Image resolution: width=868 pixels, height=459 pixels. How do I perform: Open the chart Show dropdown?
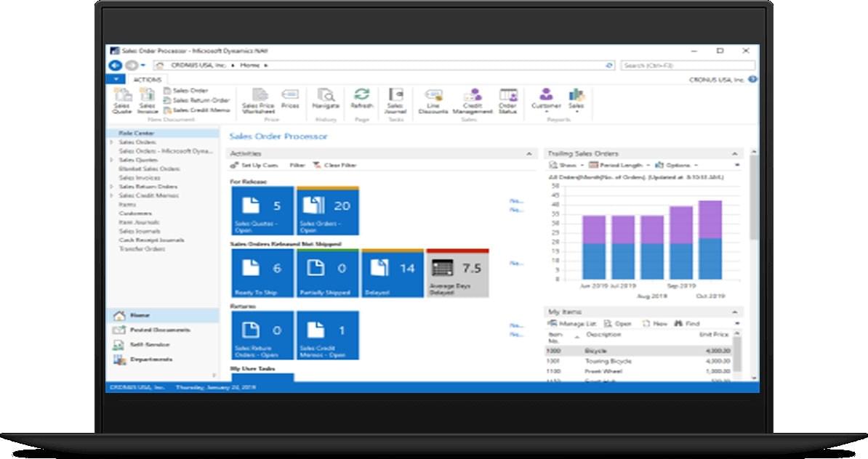[x=566, y=166]
